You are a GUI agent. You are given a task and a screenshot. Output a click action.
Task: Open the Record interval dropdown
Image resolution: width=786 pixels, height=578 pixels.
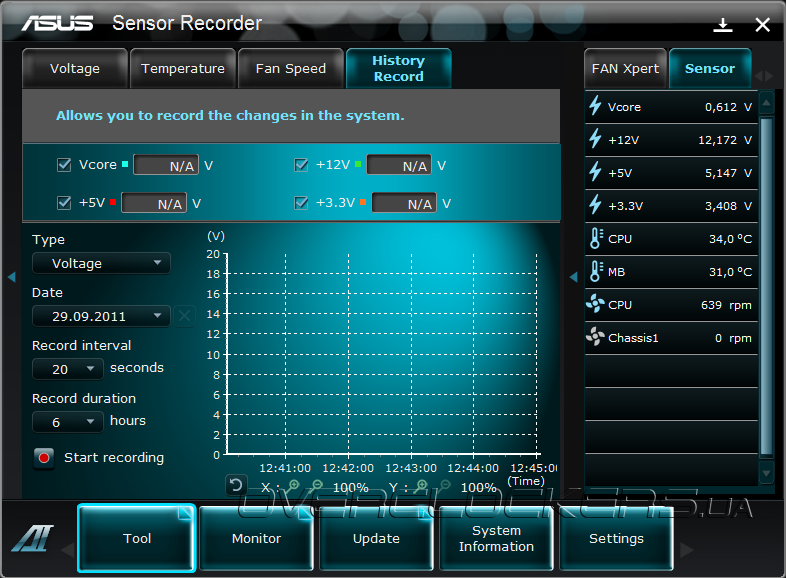coord(68,369)
